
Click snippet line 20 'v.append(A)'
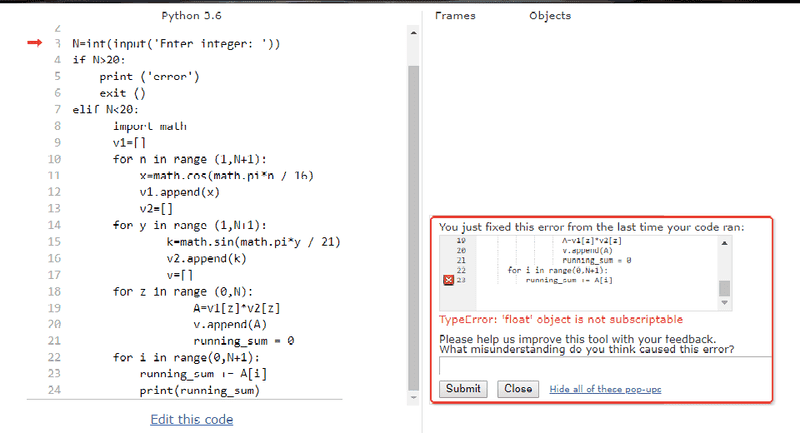point(587,250)
